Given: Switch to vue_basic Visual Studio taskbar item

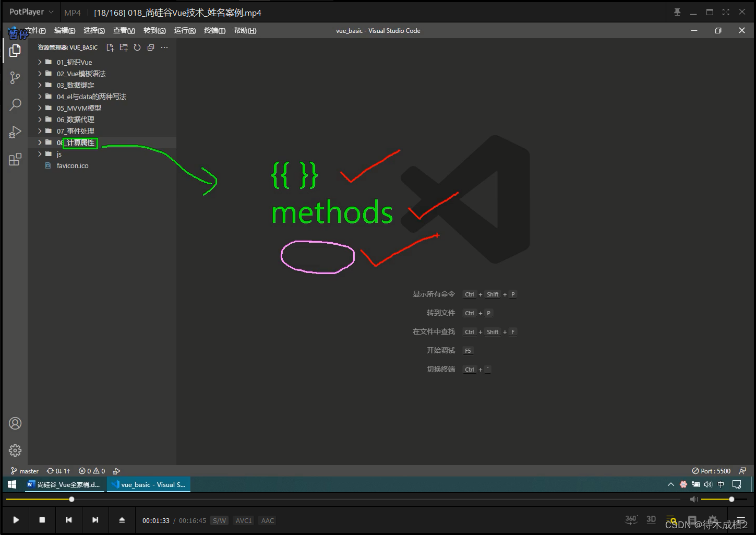Looking at the screenshot, I should (149, 484).
